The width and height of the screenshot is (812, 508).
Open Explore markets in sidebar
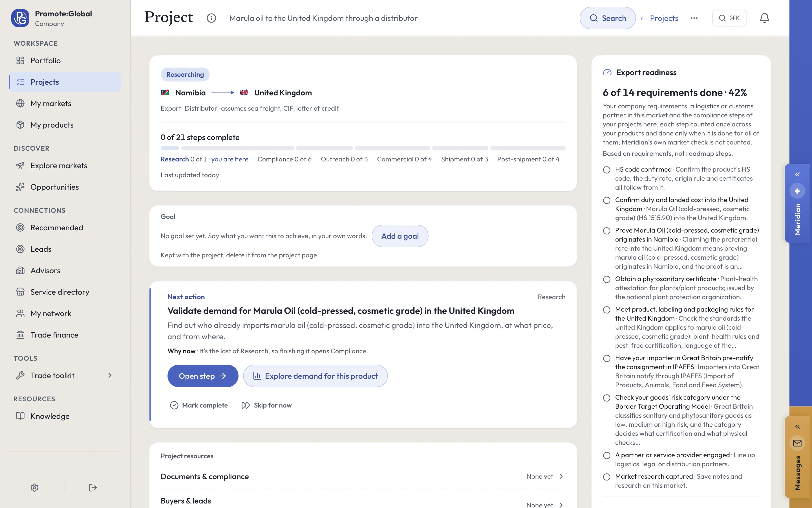pos(65,166)
